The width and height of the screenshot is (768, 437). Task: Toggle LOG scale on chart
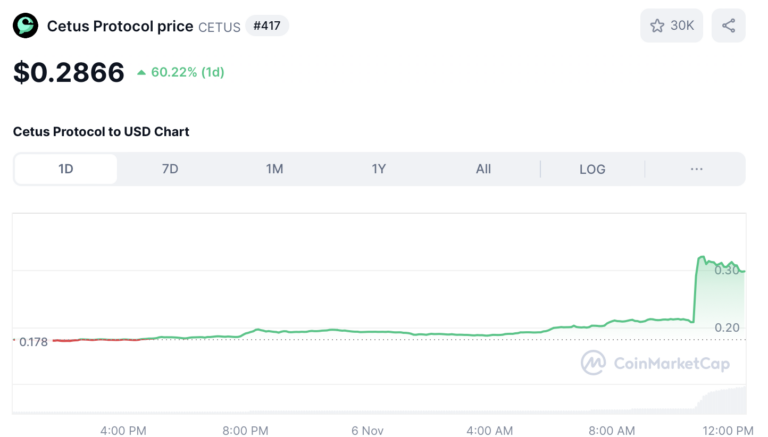point(592,169)
